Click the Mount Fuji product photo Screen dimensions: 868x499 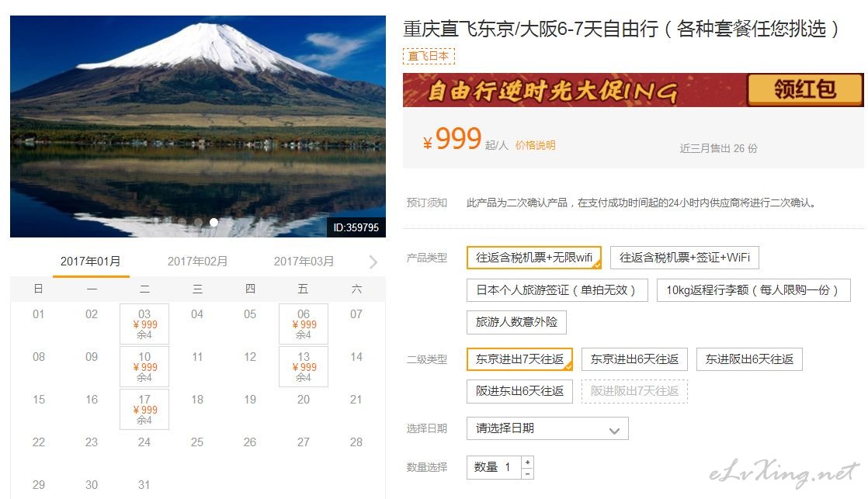click(198, 126)
